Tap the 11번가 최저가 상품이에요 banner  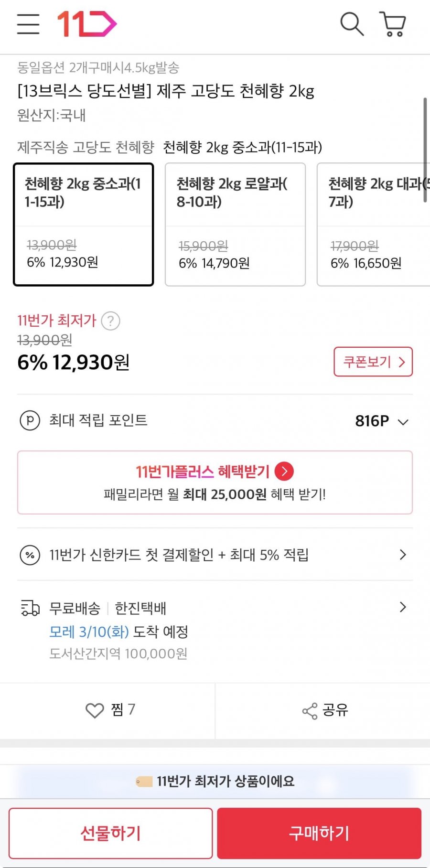click(x=215, y=782)
